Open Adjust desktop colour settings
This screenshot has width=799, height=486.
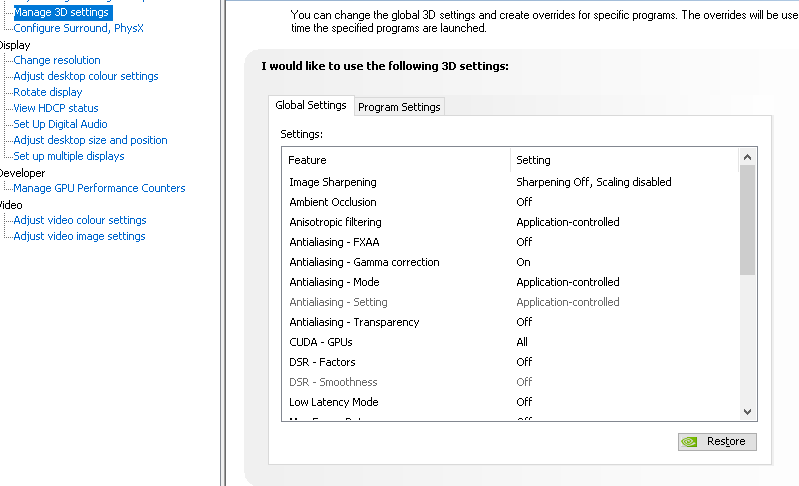click(86, 76)
